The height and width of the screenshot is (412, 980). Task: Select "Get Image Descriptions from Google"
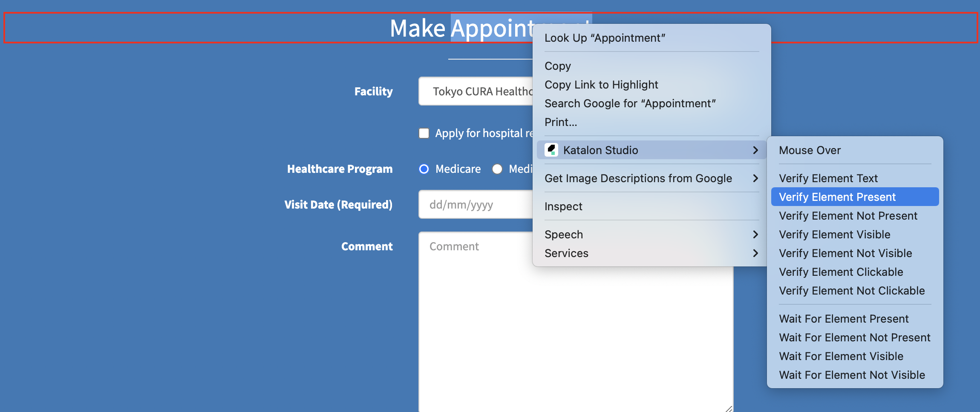(638, 178)
